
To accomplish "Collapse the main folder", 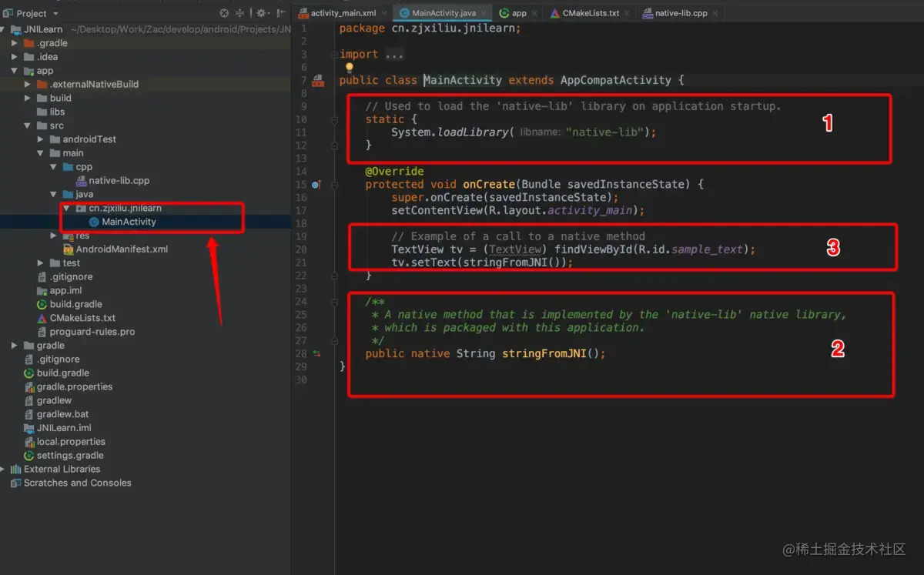I will pos(42,153).
